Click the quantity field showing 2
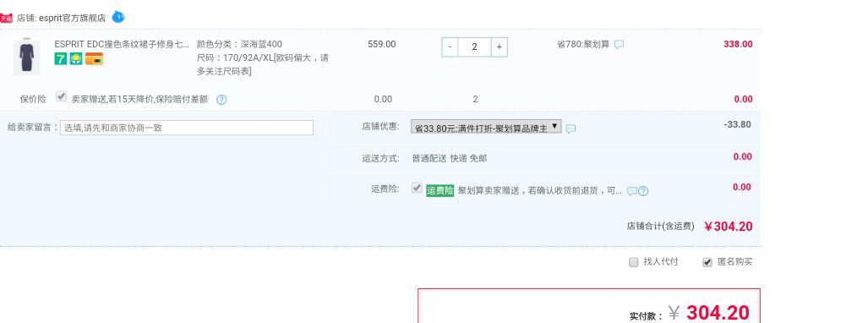This screenshot has height=323, width=868. pos(474,47)
